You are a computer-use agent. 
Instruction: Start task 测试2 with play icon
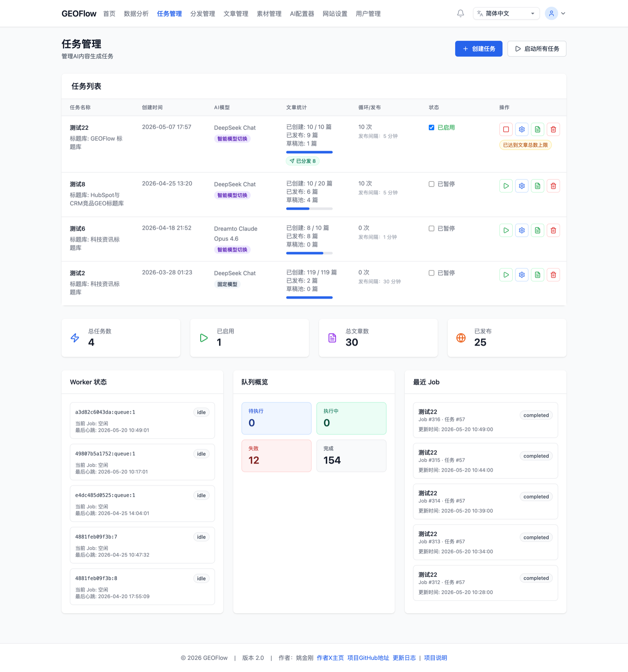(x=506, y=275)
